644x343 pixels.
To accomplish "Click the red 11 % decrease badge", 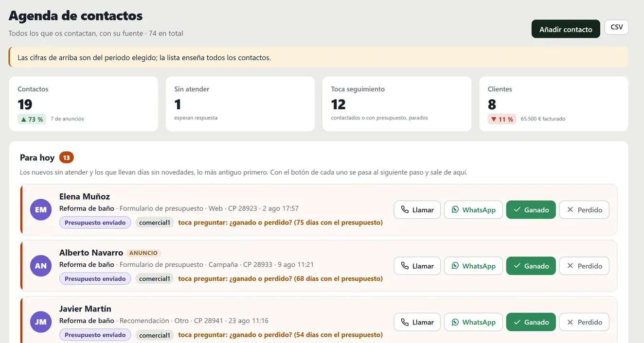I will point(502,119).
